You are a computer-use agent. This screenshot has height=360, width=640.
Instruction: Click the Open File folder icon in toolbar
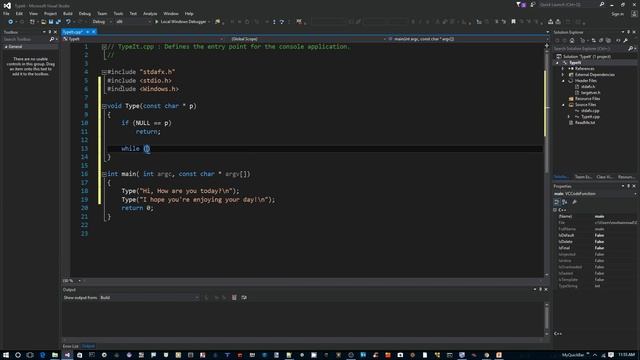[43, 22]
